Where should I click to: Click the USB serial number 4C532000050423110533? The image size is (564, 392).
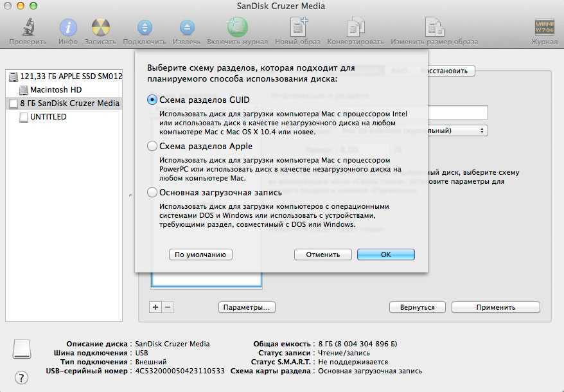[x=180, y=371]
